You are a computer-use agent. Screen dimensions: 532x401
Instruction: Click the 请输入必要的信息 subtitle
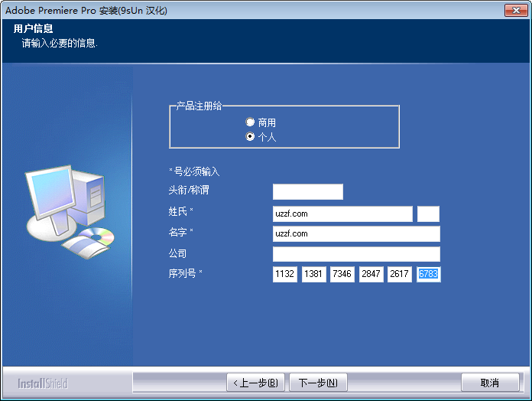click(x=60, y=43)
